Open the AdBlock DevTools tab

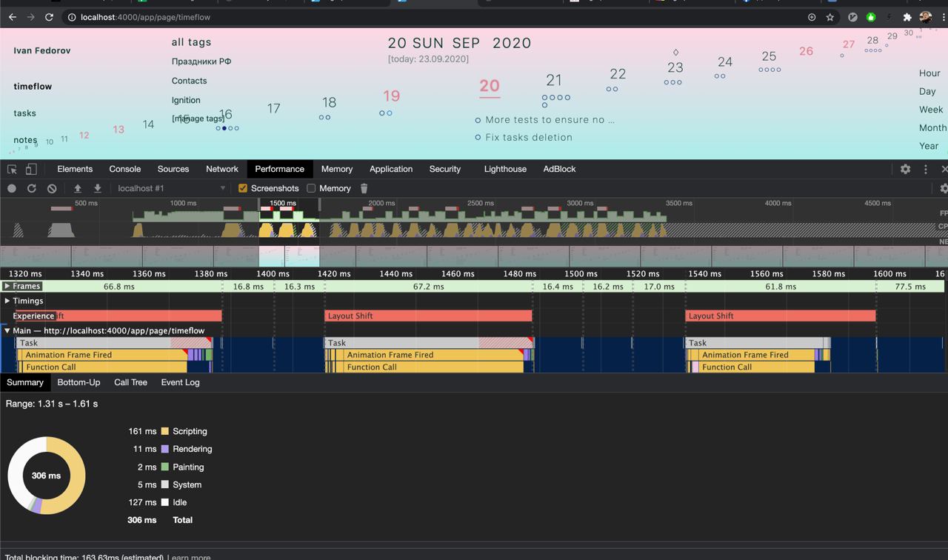(559, 170)
